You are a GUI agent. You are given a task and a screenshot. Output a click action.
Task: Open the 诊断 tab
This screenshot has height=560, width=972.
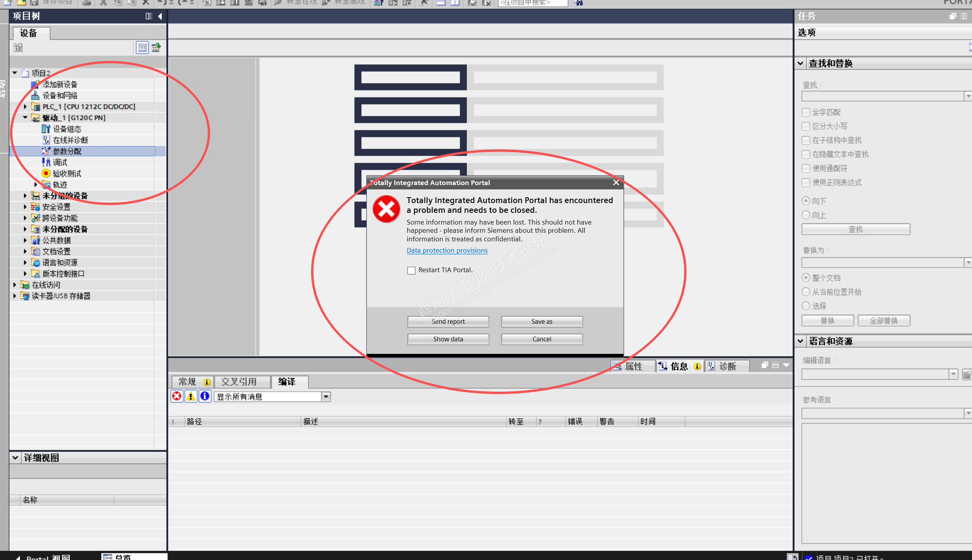(727, 366)
